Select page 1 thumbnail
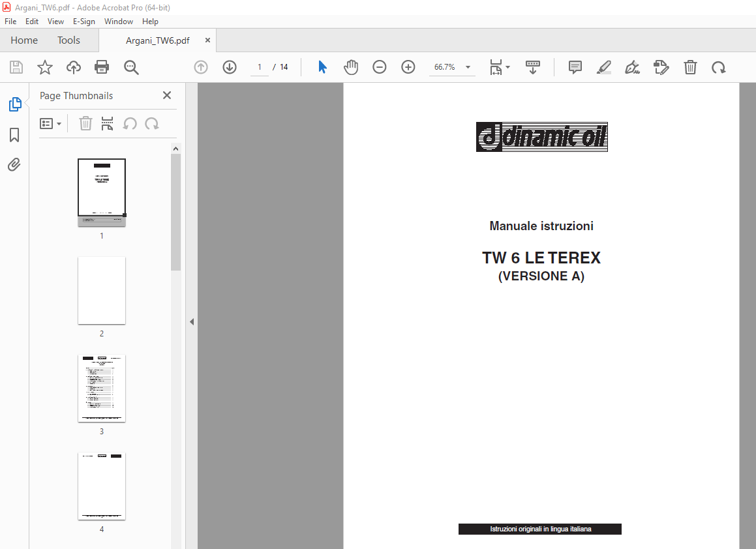This screenshot has width=756, height=549. [x=102, y=192]
